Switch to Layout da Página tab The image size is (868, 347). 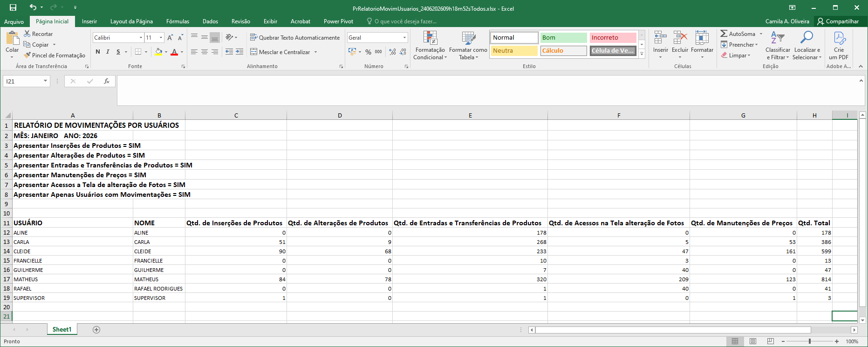click(x=131, y=21)
